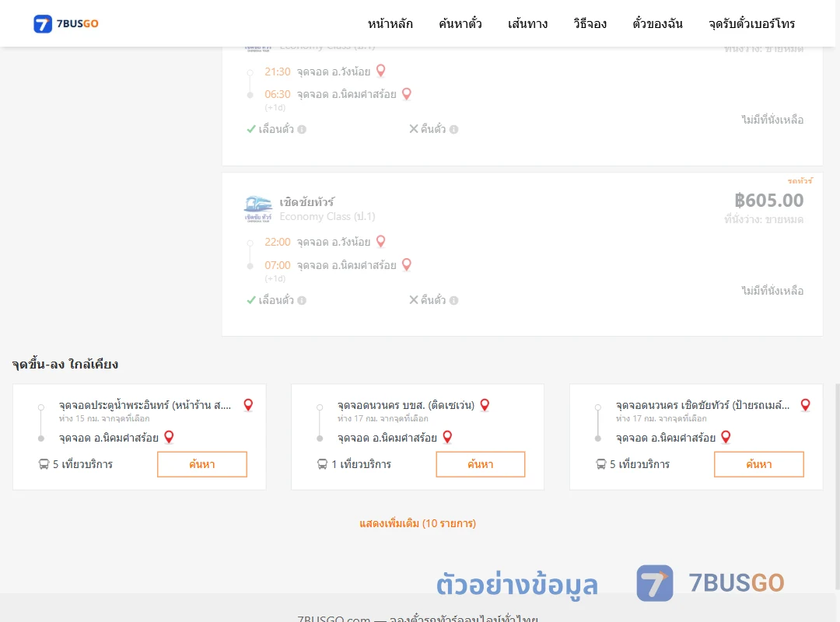This screenshot has width=840, height=622.
Task: Click คืนตั๋ว label in 21:30 trip
Action: pyautogui.click(x=433, y=129)
